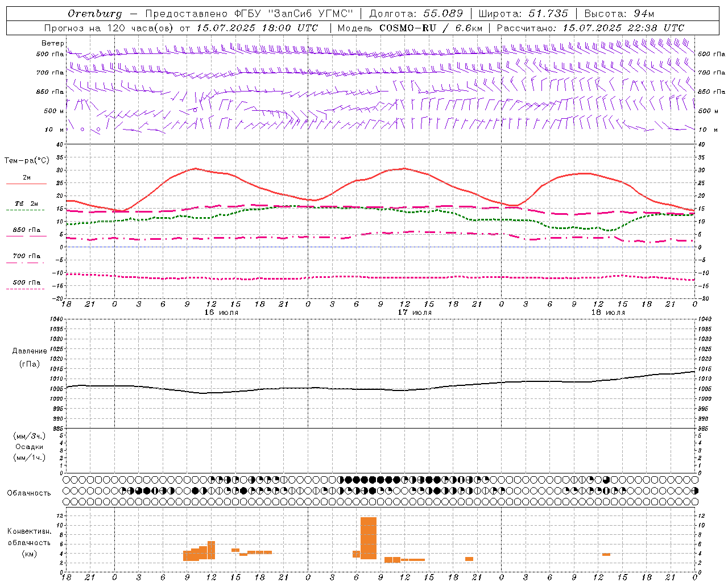Click the dash-dot line sample under '700 гПа' legend
Screen dimensions: 728x582
click(26, 263)
